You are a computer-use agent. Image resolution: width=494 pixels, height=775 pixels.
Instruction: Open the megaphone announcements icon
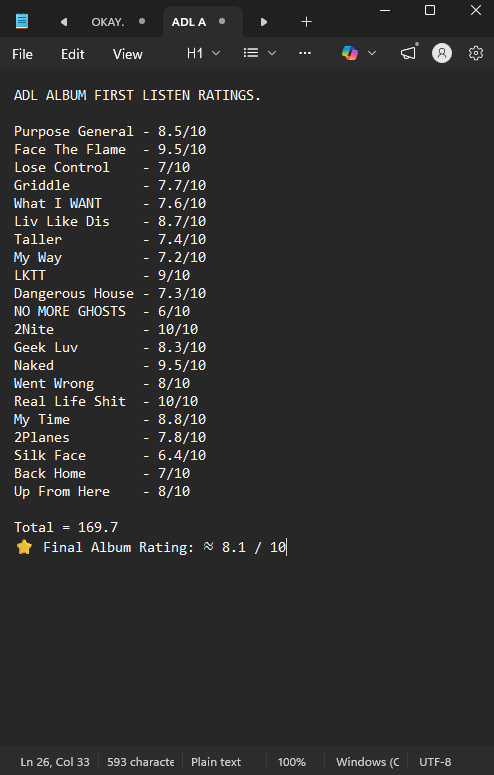(408, 53)
